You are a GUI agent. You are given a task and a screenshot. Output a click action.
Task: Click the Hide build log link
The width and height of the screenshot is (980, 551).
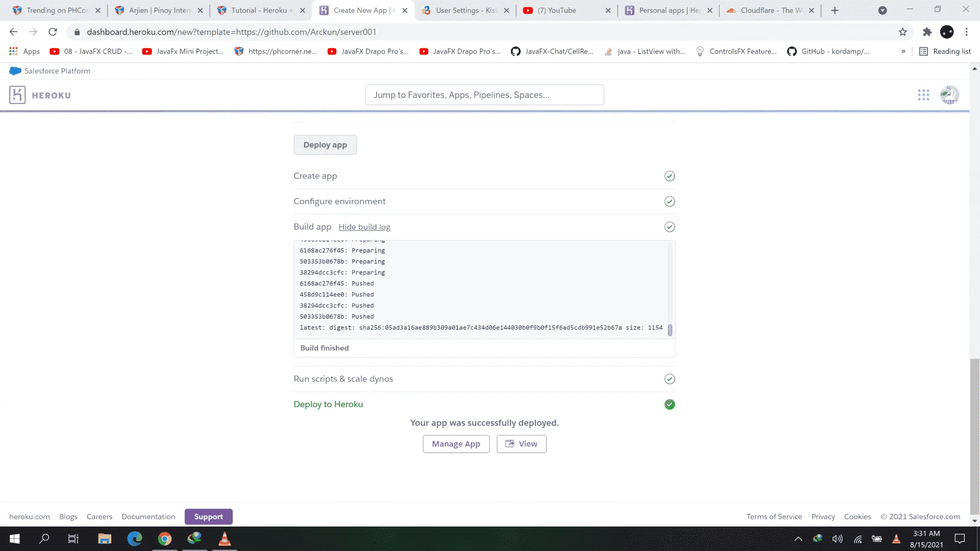click(x=364, y=227)
